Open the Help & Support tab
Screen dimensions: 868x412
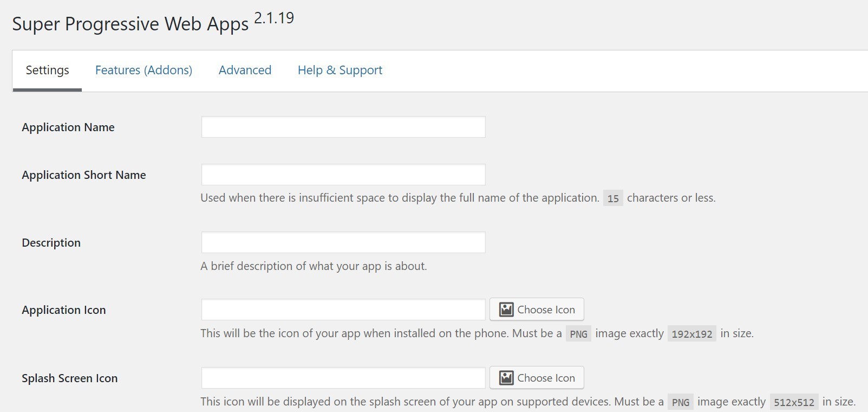coord(340,70)
